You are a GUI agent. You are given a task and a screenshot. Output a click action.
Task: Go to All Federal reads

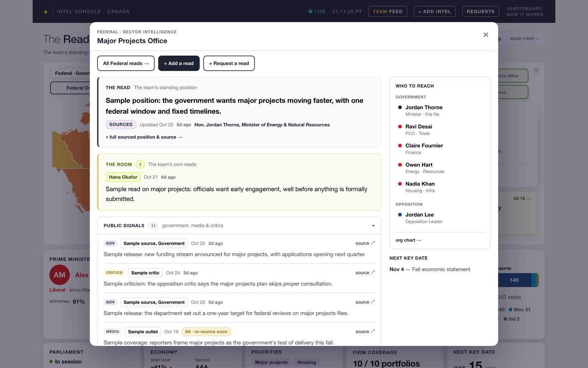click(x=126, y=63)
